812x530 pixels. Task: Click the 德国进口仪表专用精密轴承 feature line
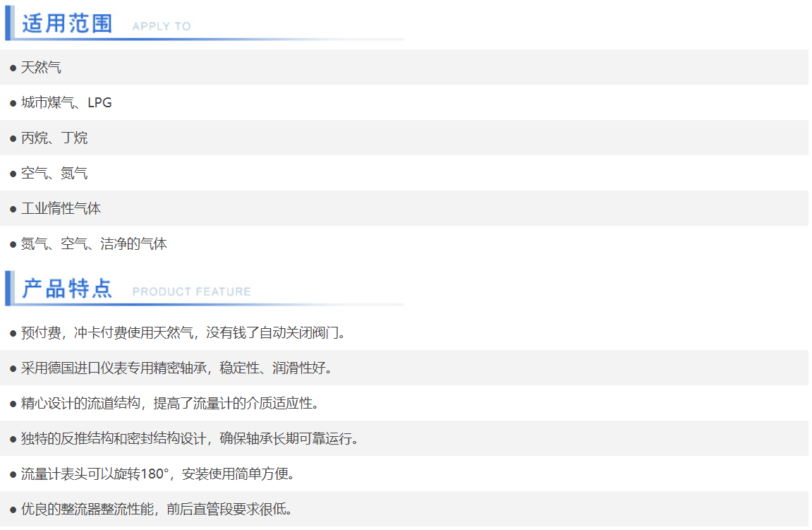(x=176, y=368)
